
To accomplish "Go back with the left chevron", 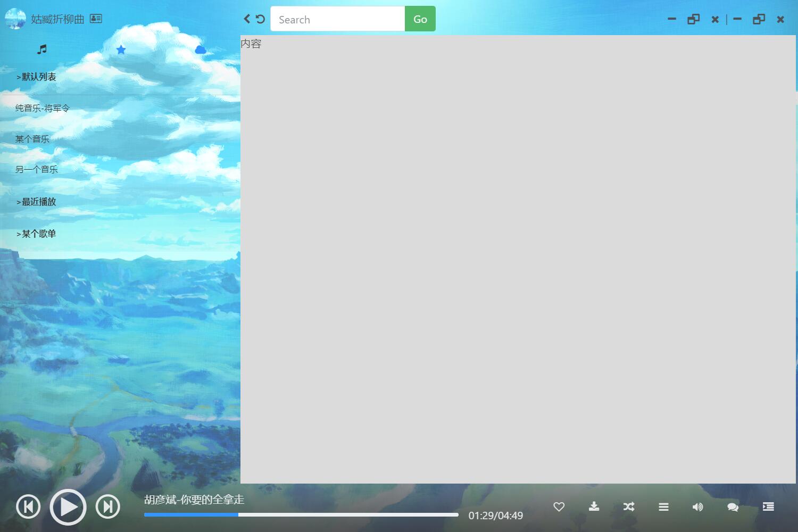I will tap(247, 19).
